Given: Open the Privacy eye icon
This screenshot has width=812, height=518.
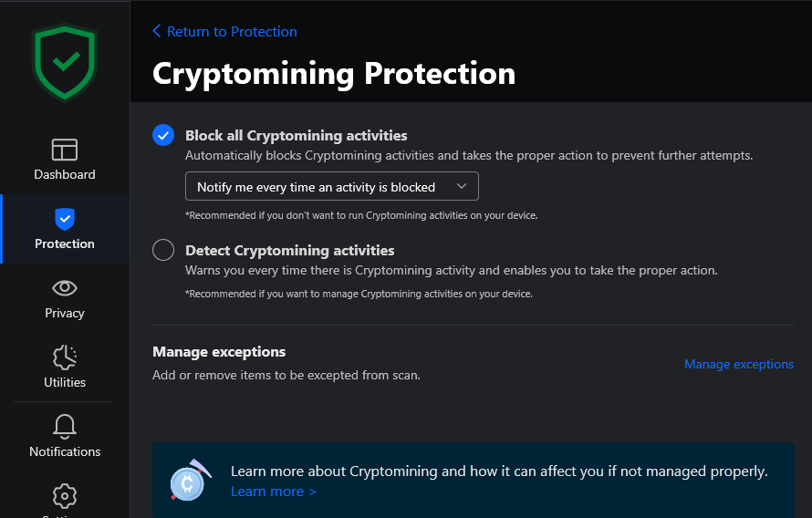Looking at the screenshot, I should 65,288.
